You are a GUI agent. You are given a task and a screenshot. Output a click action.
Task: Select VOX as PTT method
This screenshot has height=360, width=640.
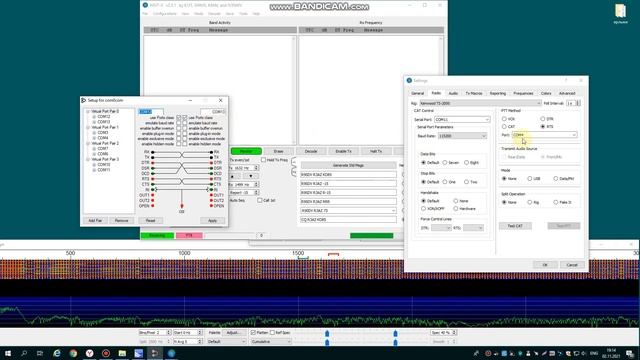click(504, 119)
